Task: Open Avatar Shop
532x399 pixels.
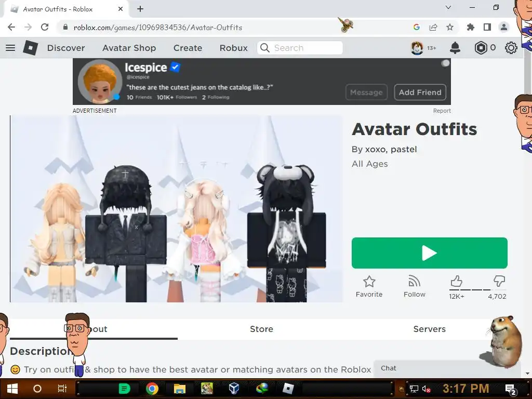Action: point(129,48)
